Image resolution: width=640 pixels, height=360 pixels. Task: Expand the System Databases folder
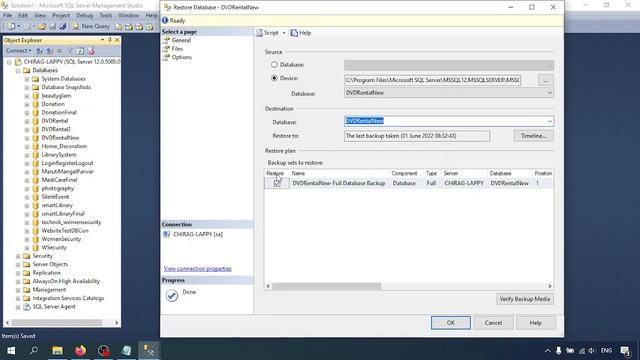pos(27,79)
